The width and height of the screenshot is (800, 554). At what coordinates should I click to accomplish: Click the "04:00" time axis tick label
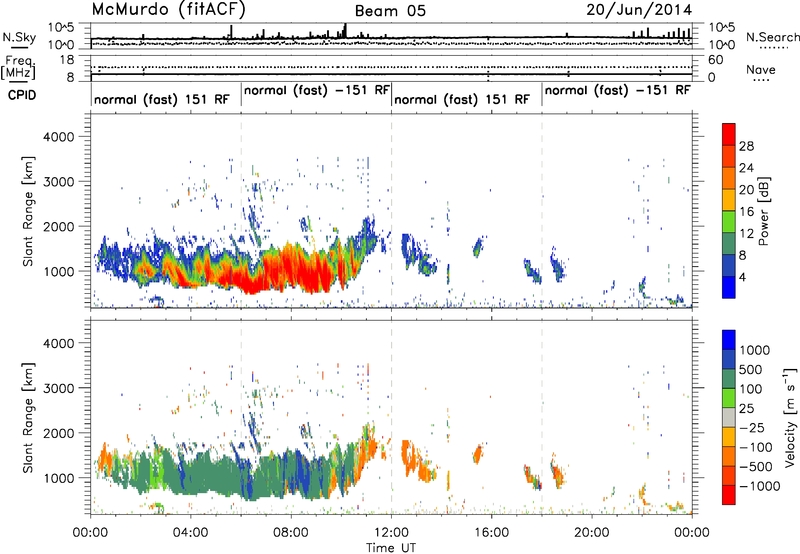point(190,533)
